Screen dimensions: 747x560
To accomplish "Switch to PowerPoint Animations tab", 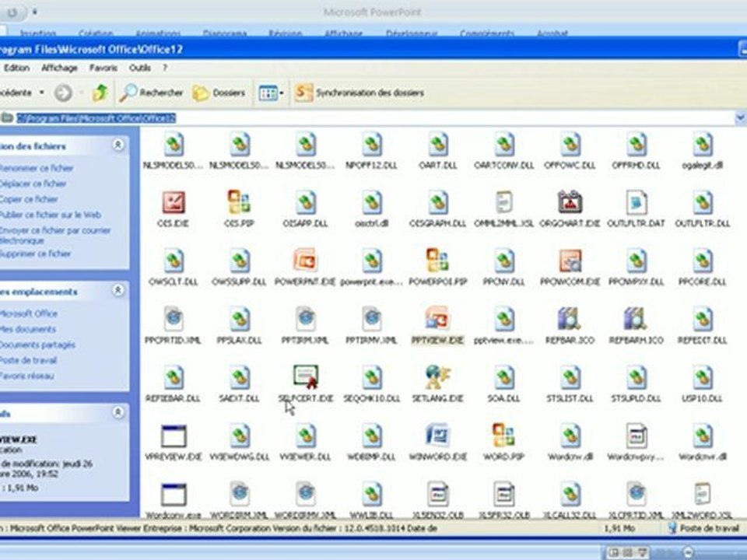I will point(158,33).
